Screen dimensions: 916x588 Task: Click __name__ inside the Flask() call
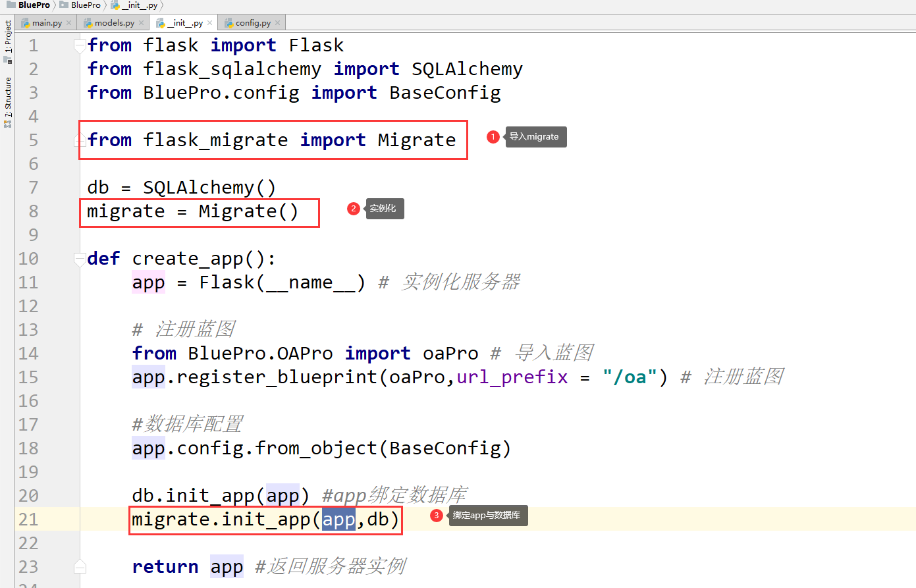click(310, 282)
